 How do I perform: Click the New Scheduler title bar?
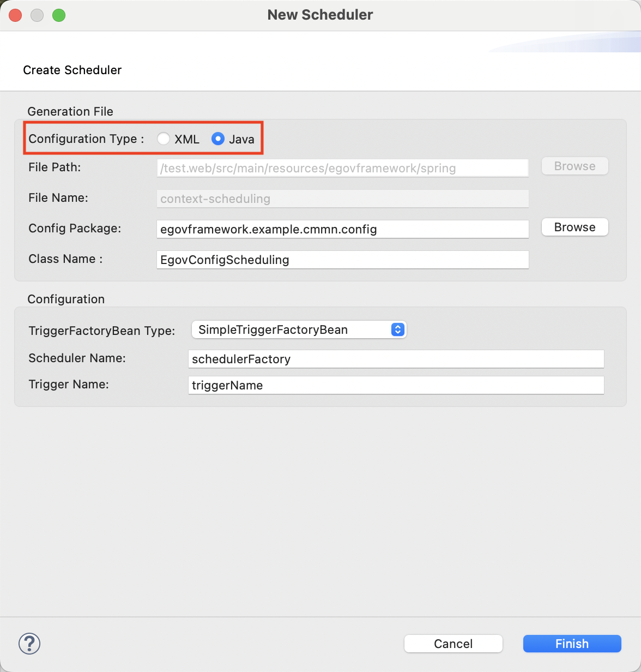(320, 15)
